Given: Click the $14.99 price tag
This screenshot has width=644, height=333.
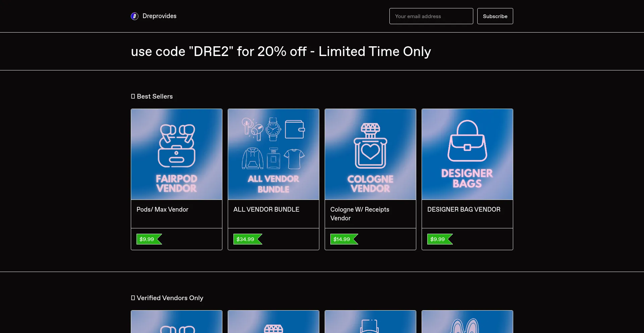Looking at the screenshot, I should pos(344,239).
